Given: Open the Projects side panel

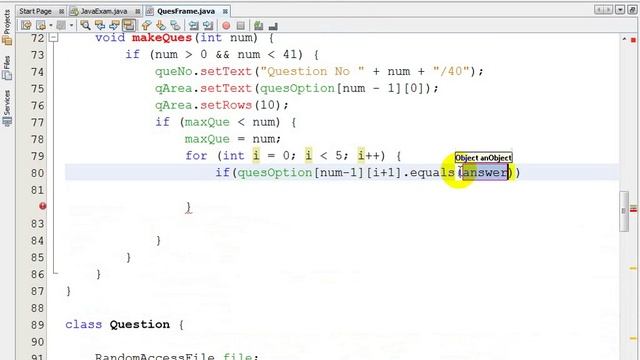Looking at the screenshot, I should pyautogui.click(x=7, y=27).
